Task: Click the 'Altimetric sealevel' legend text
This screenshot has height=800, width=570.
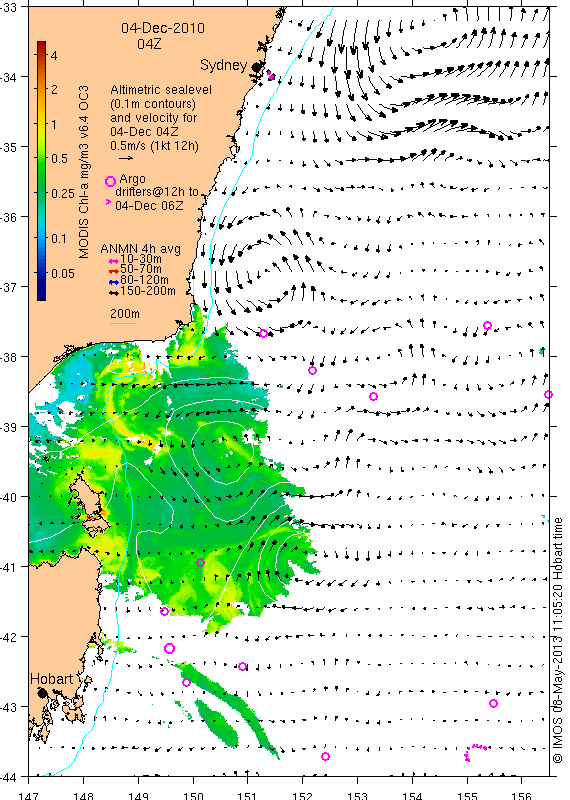Action: click(x=161, y=90)
